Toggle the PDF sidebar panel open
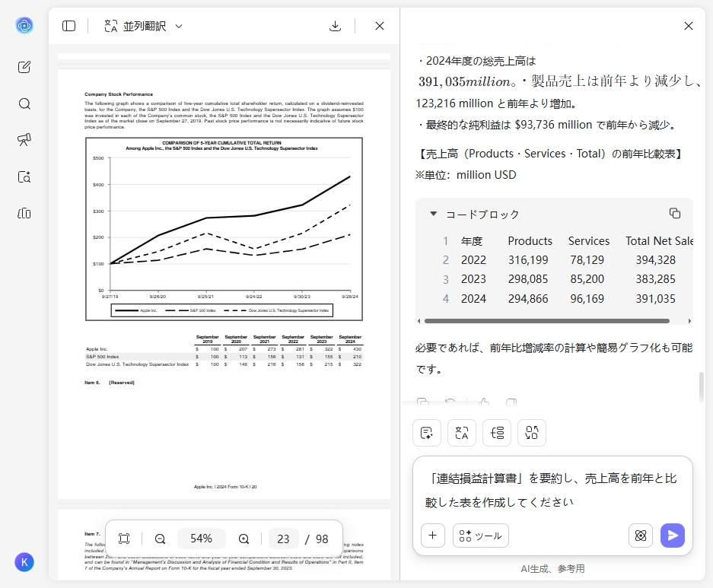Viewport: 713px width, 588px height. pos(68,25)
